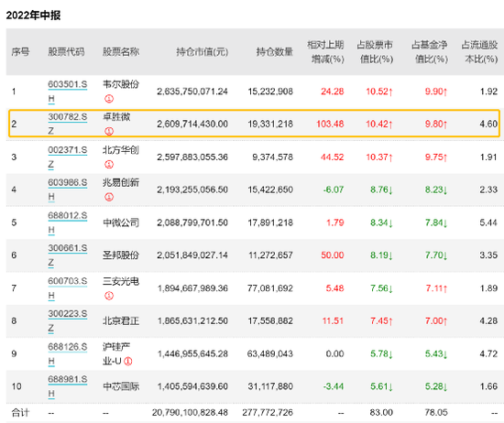Click column header 股票名称
The height and width of the screenshot is (423, 504).
pyautogui.click(x=121, y=51)
